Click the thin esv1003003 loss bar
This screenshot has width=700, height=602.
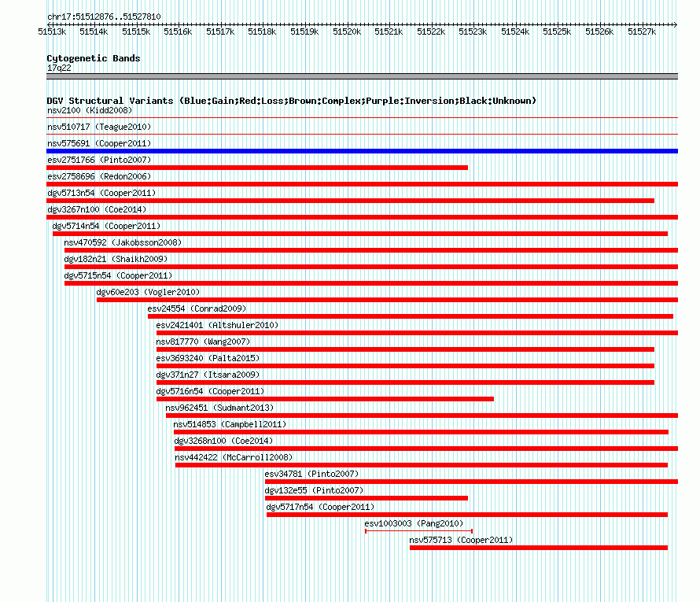[418, 531]
